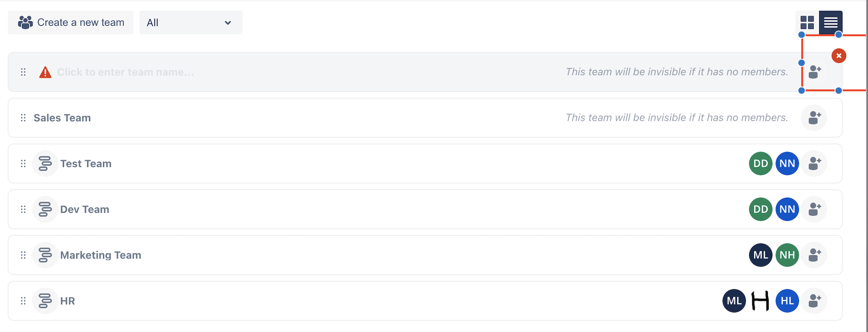
Task: Select the DD avatar in Test Team
Action: click(x=760, y=164)
